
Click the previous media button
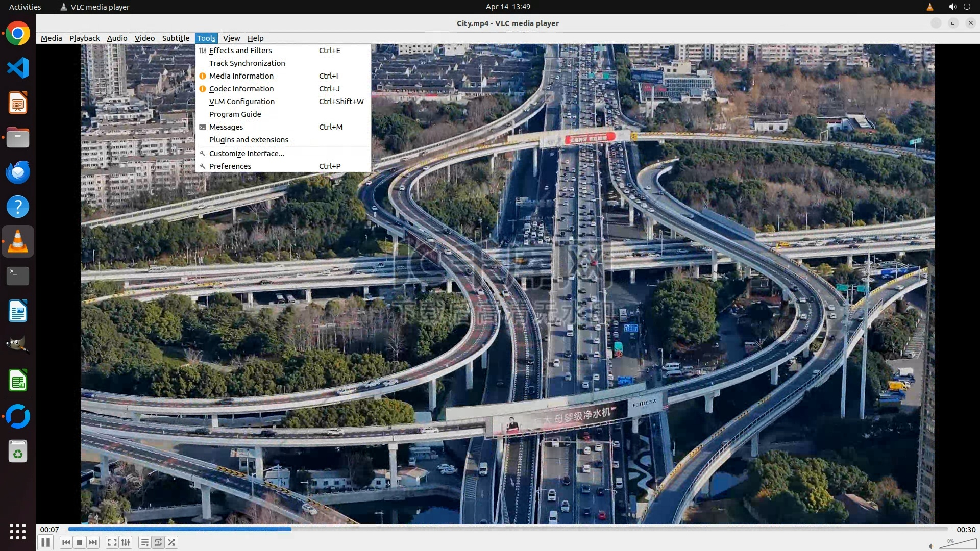(66, 542)
